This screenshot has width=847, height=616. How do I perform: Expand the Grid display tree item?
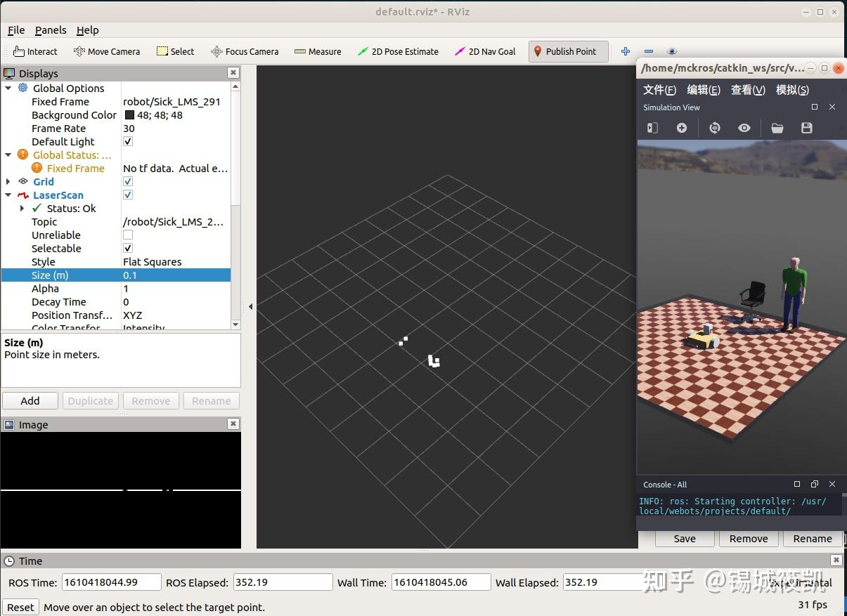pyautogui.click(x=8, y=182)
